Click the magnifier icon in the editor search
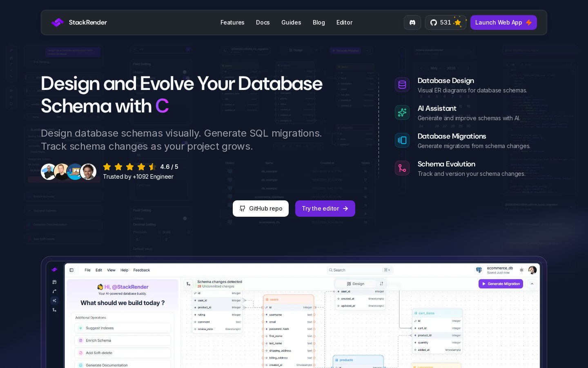The image size is (588, 368). click(331, 270)
